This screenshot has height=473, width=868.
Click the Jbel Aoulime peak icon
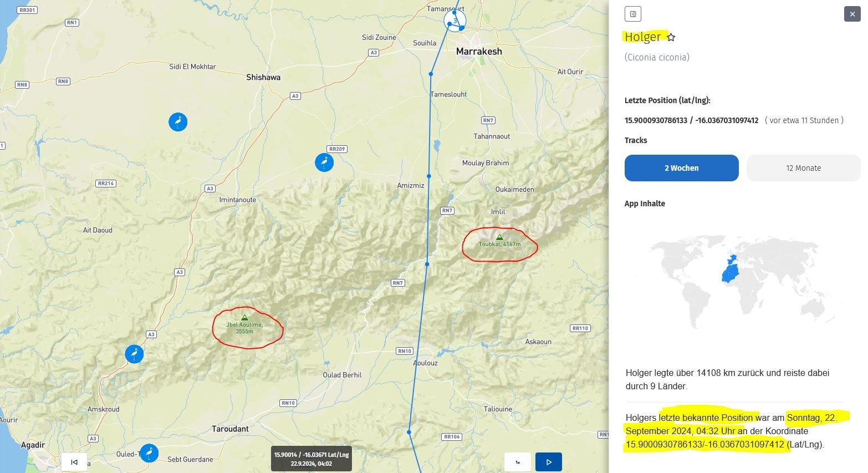244,318
